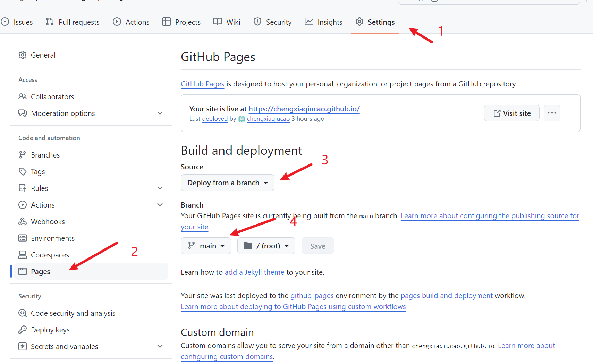Open the Security tab
The height and width of the screenshot is (364, 593).
click(272, 22)
